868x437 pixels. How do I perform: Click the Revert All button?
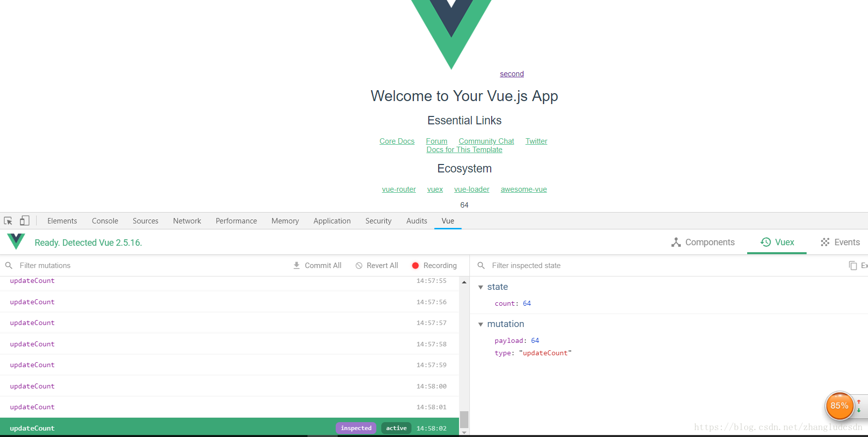coord(377,266)
